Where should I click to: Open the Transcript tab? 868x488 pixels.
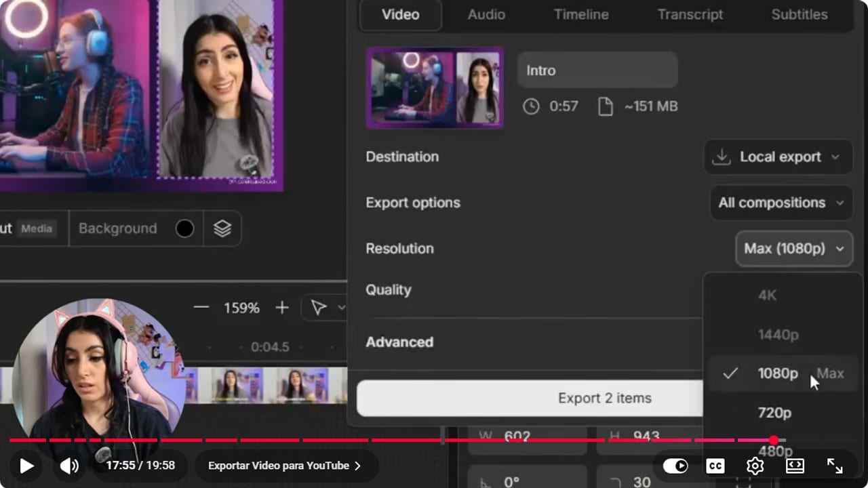[x=690, y=15]
